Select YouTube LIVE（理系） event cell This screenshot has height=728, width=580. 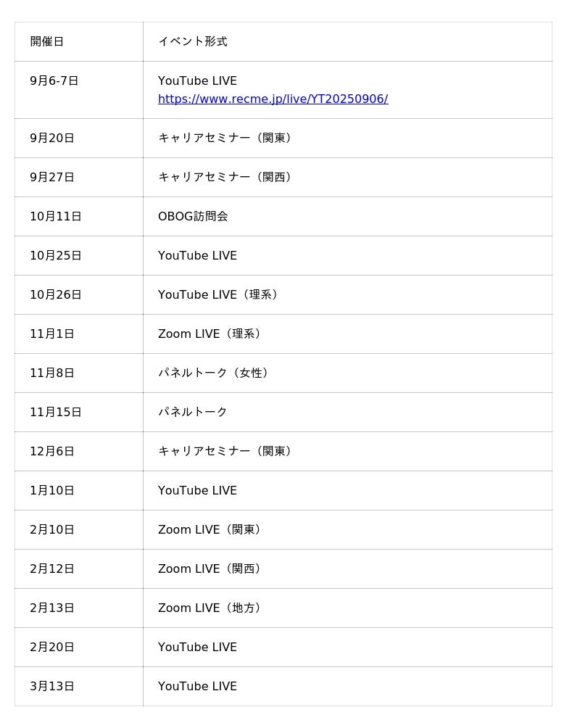(x=347, y=294)
